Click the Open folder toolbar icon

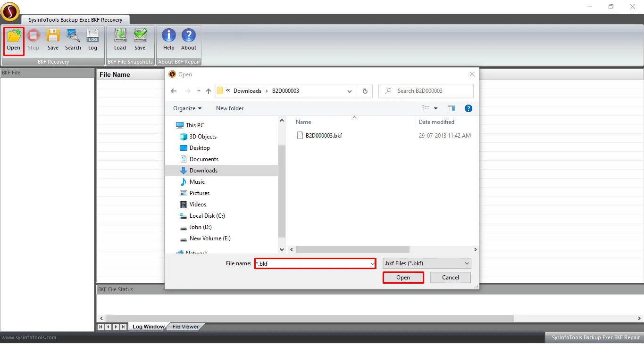pos(14,40)
